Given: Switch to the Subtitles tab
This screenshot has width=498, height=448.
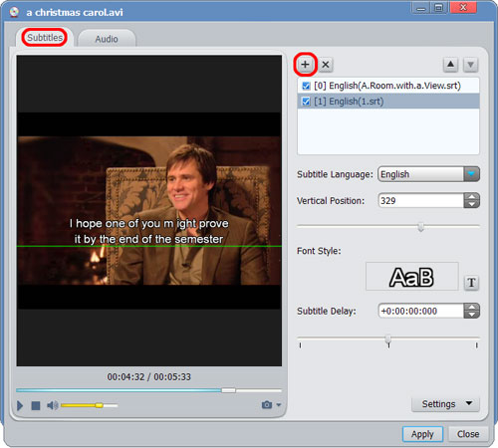Looking at the screenshot, I should [45, 38].
